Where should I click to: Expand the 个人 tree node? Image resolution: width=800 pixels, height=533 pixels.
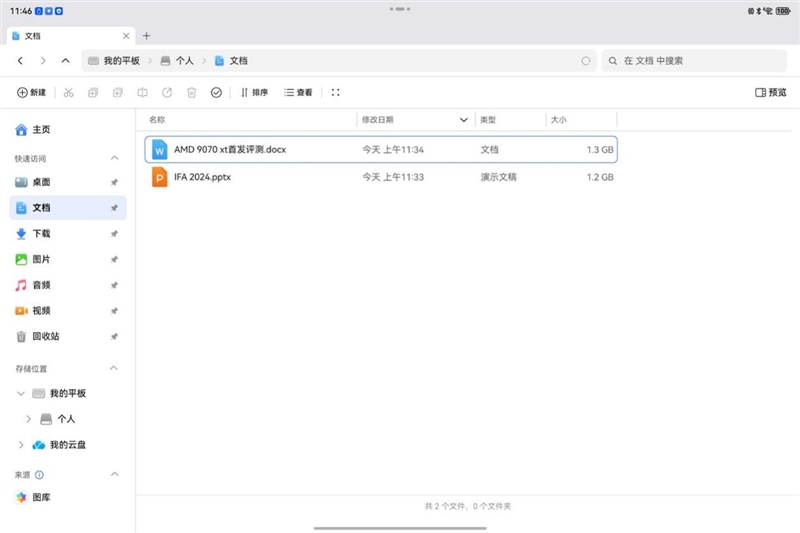(x=29, y=419)
